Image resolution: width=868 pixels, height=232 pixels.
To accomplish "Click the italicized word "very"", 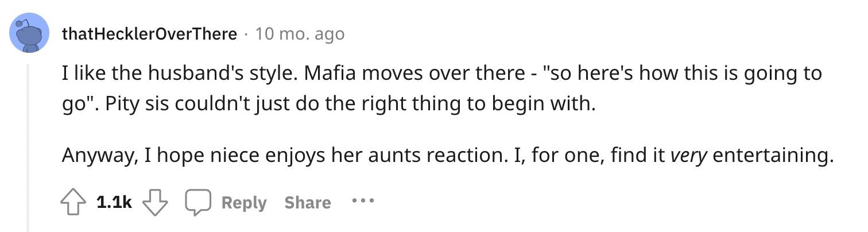I will tap(689, 155).
